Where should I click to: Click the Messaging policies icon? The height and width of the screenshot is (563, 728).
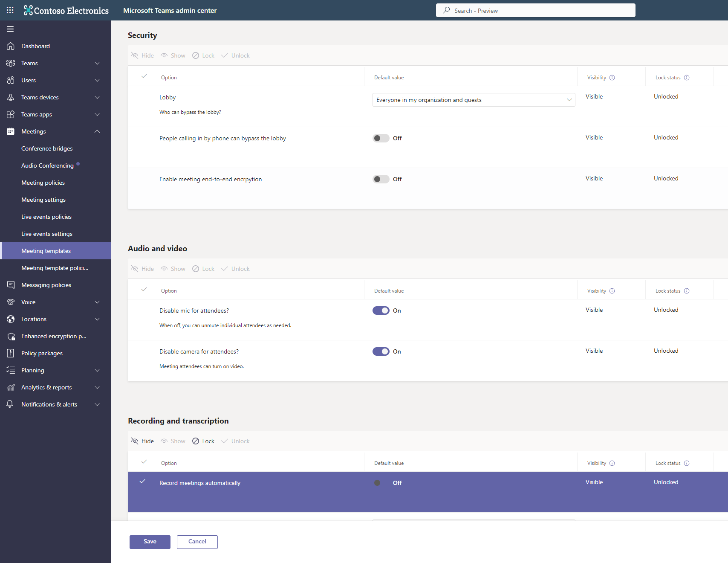click(x=11, y=285)
